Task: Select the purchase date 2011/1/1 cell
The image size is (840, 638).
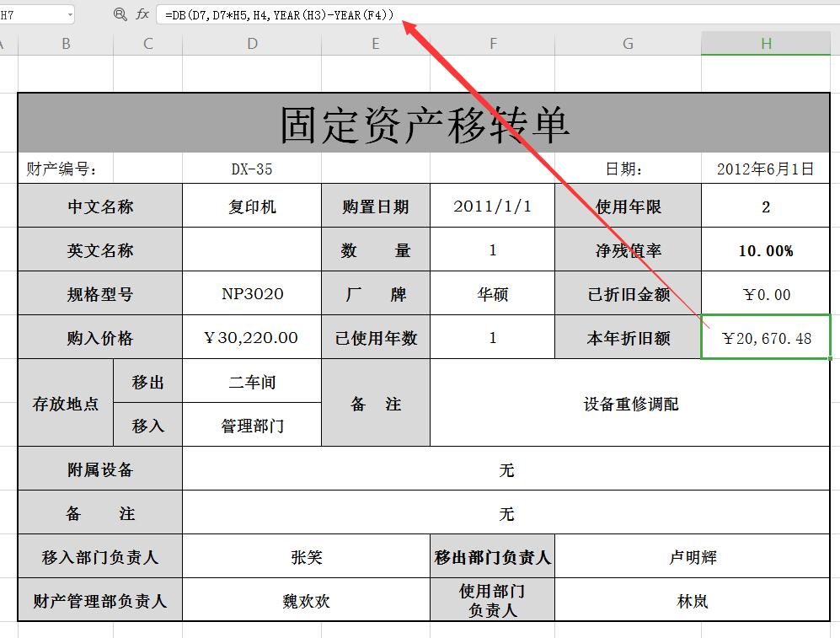Action: (x=493, y=206)
